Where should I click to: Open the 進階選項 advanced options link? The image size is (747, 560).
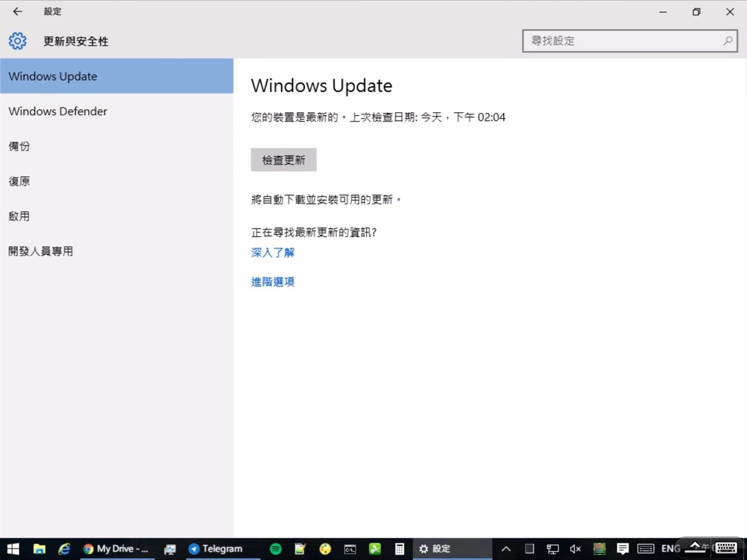tap(273, 282)
